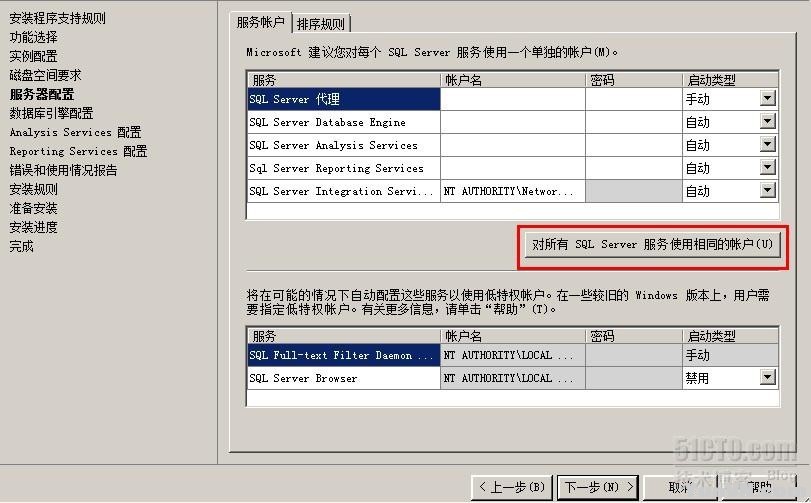Image resolution: width=811 pixels, height=503 pixels.
Task: Click 服务 column header in top table
Action: click(x=343, y=80)
